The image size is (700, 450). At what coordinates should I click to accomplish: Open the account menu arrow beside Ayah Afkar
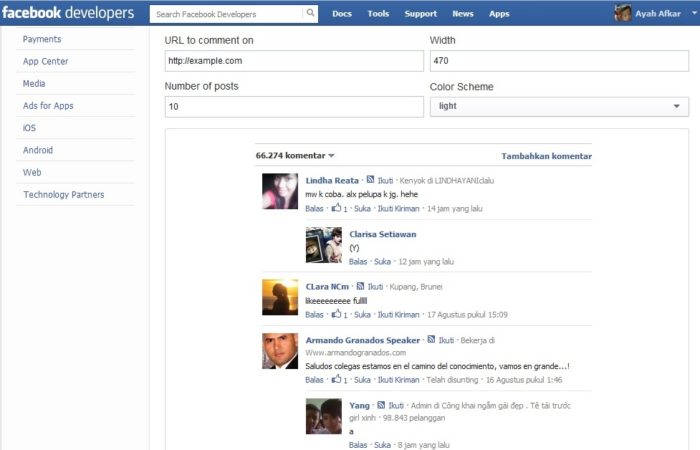[694, 13]
